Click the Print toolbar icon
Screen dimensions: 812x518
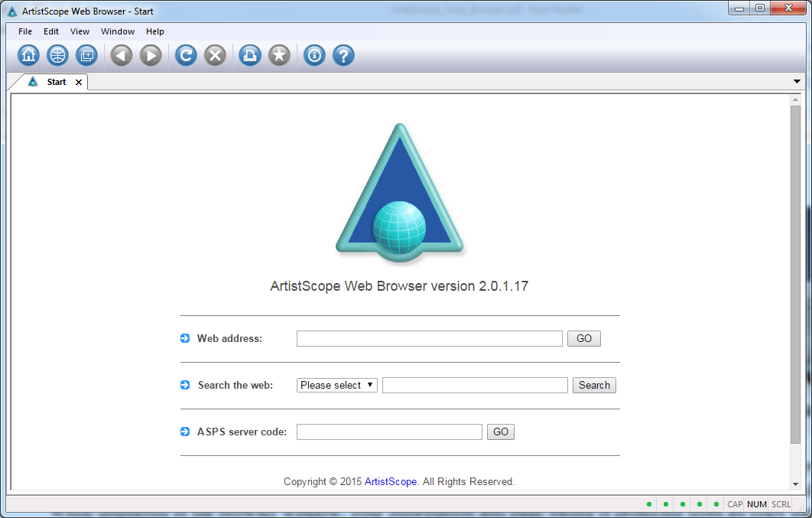point(249,55)
